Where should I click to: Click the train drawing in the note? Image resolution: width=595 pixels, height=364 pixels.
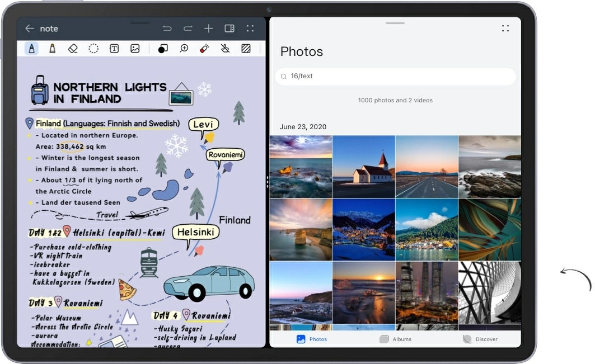click(149, 262)
